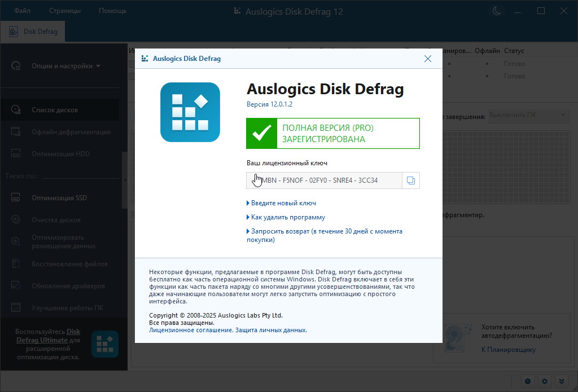
Task: Open Оптимизация SSD in sidebar
Action: [60, 198]
